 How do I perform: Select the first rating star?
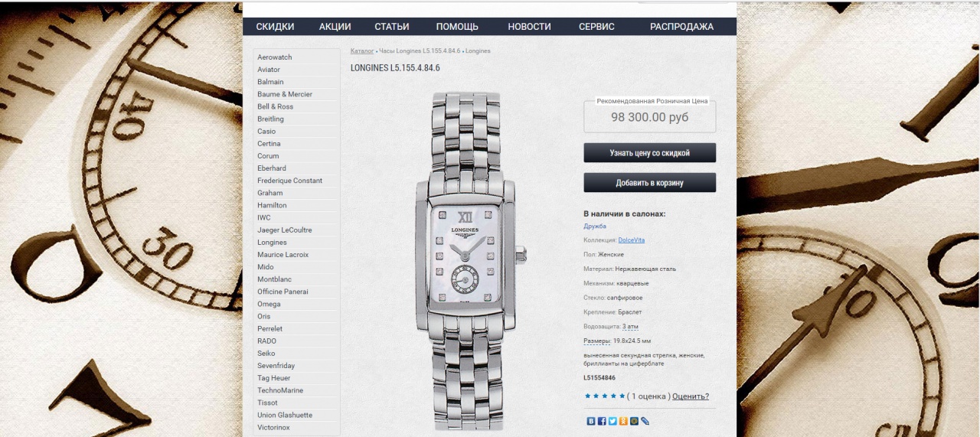(x=587, y=396)
